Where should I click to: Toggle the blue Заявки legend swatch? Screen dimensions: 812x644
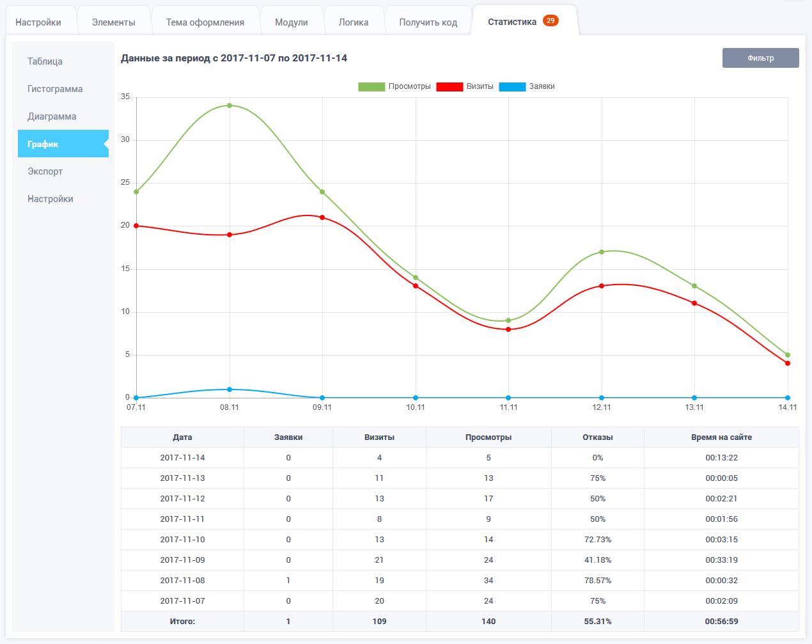[x=512, y=87]
